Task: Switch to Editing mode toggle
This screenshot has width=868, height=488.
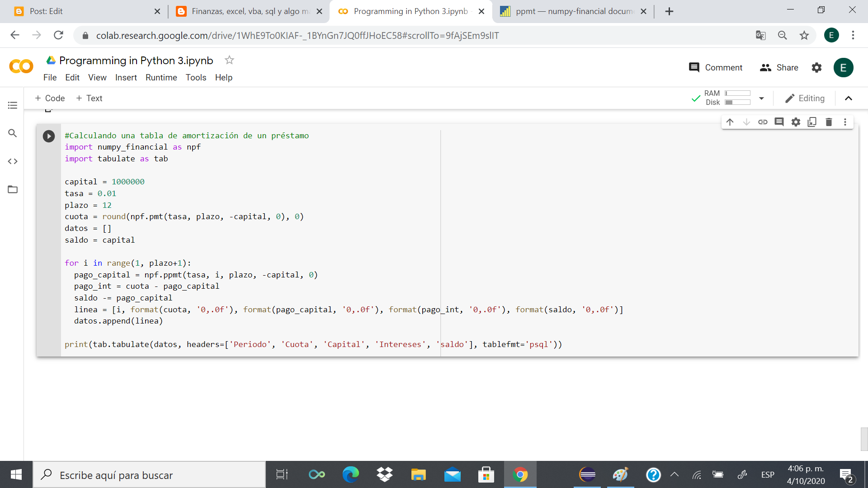Action: pos(805,98)
